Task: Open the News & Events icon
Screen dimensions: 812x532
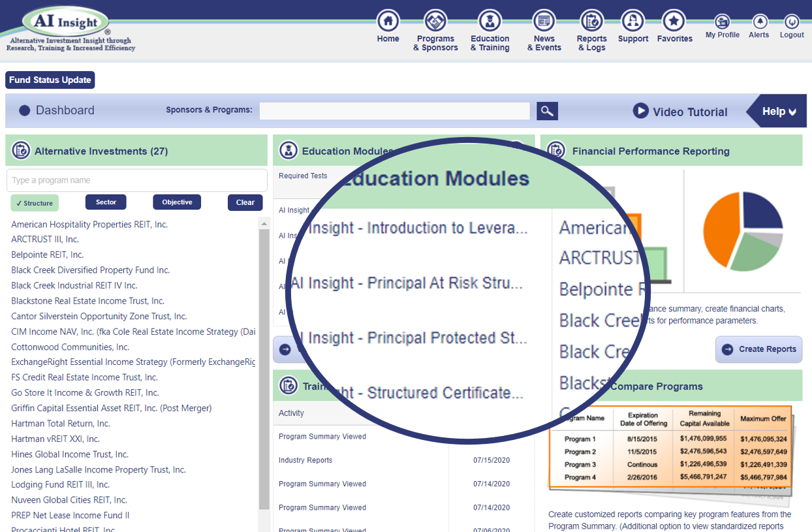Action: [x=544, y=22]
